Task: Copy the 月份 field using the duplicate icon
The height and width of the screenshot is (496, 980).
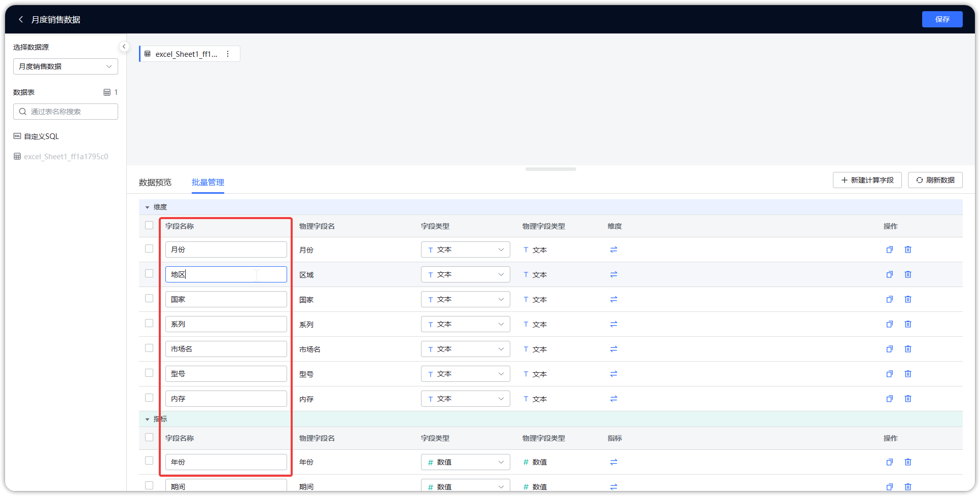Action: [x=889, y=250]
